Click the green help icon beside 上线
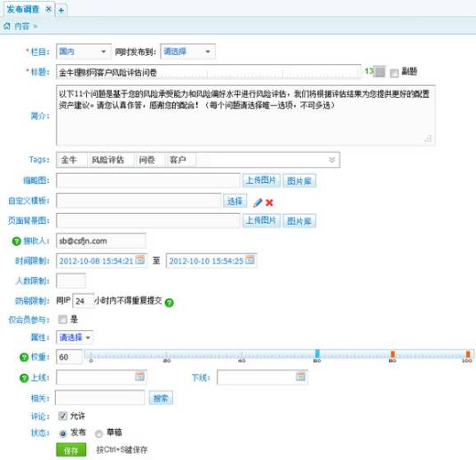The width and height of the screenshot is (476, 460). (24, 378)
